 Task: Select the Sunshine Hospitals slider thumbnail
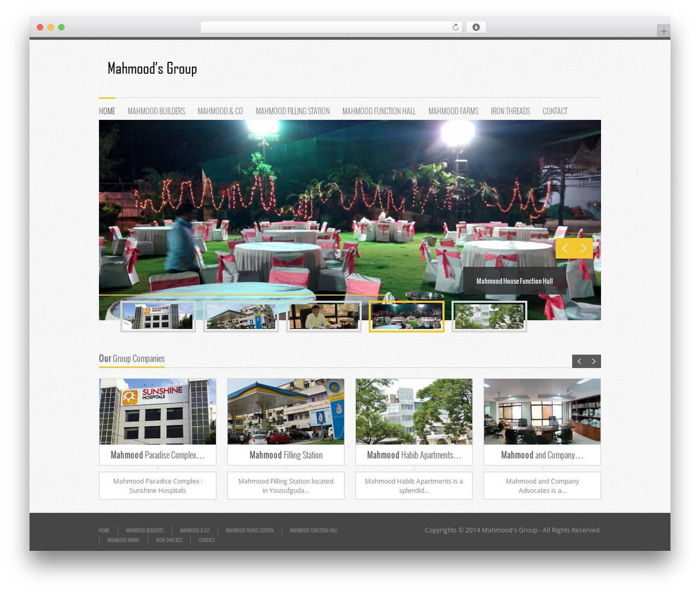pos(158,316)
